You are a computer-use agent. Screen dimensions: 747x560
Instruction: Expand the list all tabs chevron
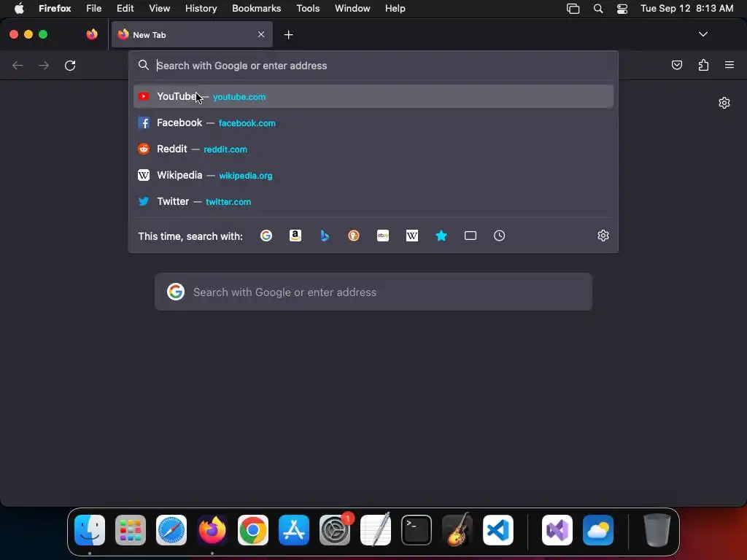coord(703,34)
